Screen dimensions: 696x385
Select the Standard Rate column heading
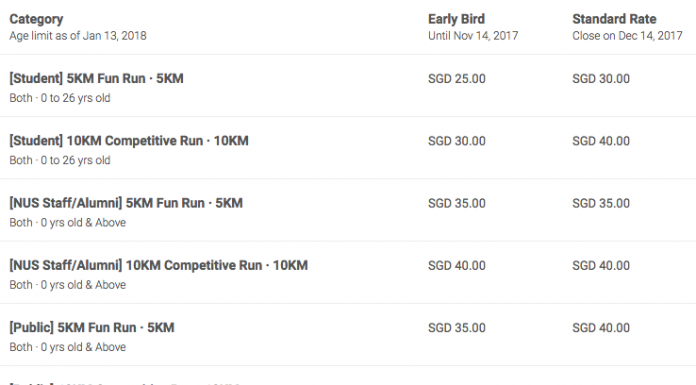[614, 19]
